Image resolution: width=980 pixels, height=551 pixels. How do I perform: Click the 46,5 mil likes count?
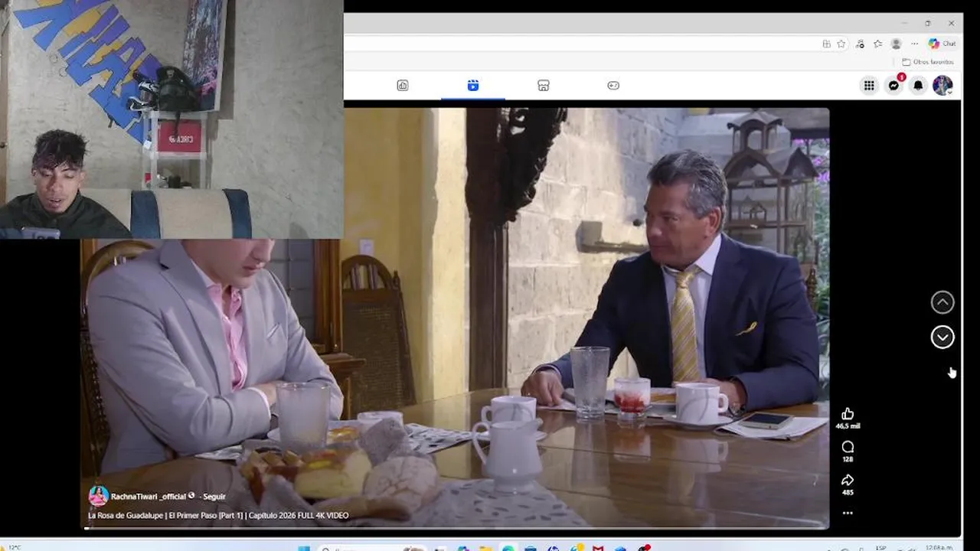click(848, 426)
